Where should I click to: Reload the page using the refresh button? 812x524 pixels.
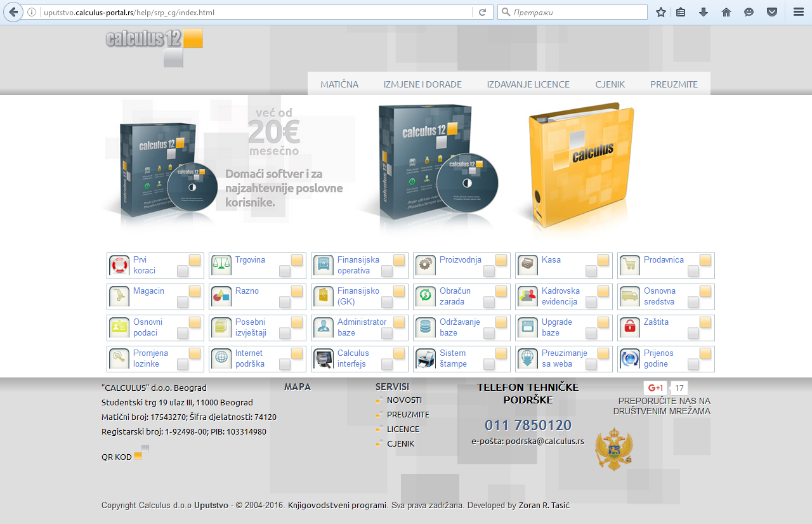pyautogui.click(x=482, y=12)
